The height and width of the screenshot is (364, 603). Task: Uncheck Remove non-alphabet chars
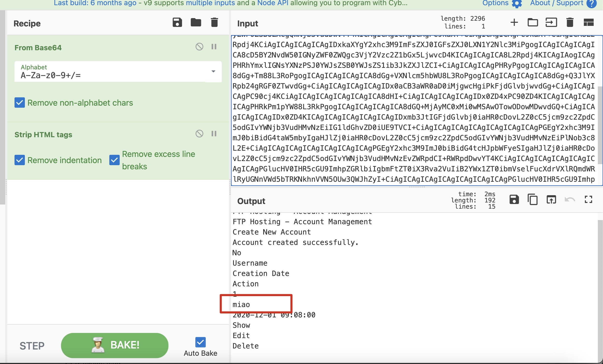tap(20, 103)
